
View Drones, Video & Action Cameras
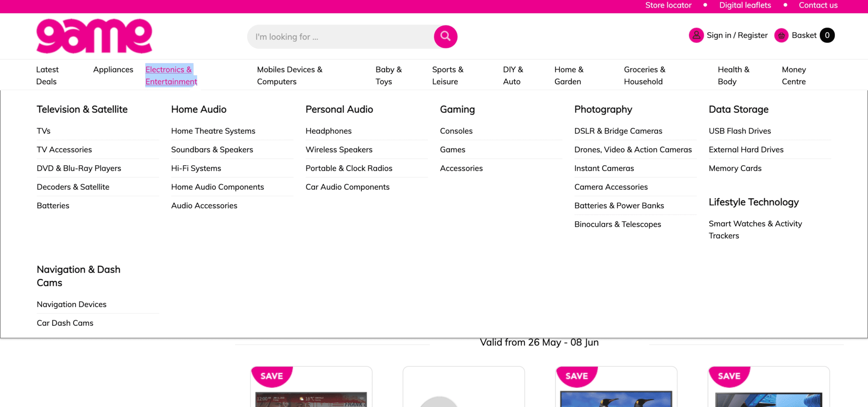click(633, 150)
